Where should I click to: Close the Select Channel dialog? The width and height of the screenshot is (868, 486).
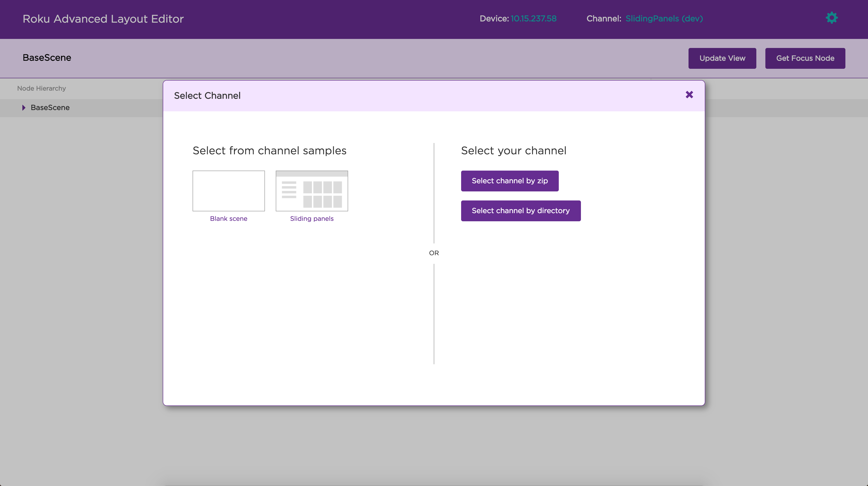689,95
